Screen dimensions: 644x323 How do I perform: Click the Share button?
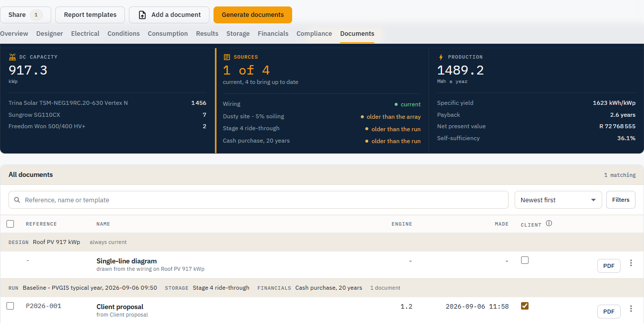[25, 15]
